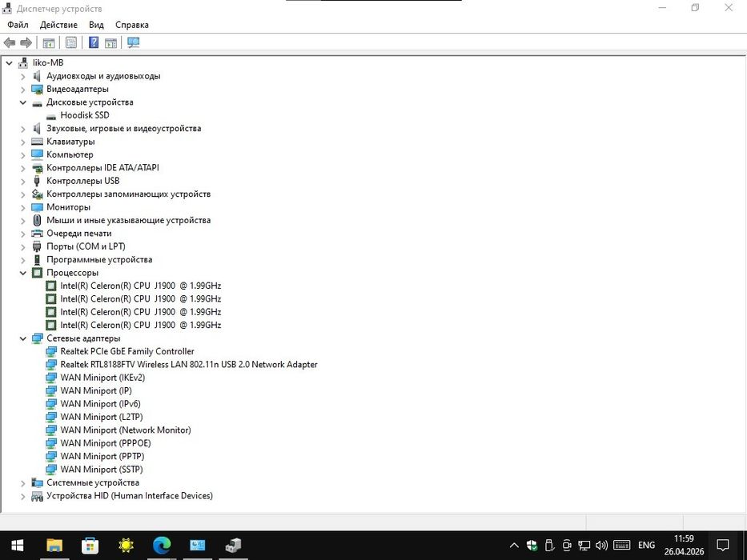Collapse the liko-MB root node

(9, 63)
